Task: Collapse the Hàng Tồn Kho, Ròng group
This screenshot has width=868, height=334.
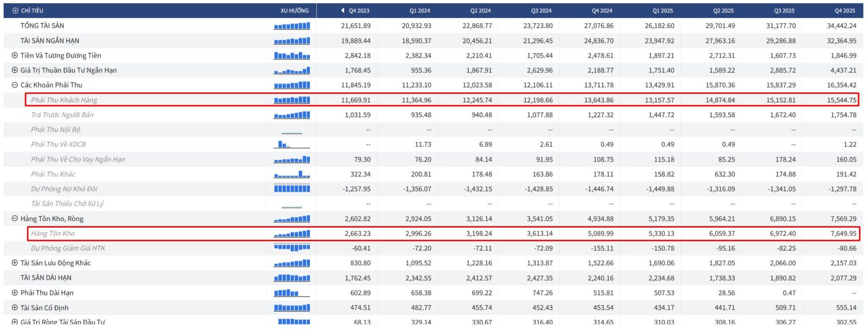Action: tap(15, 219)
